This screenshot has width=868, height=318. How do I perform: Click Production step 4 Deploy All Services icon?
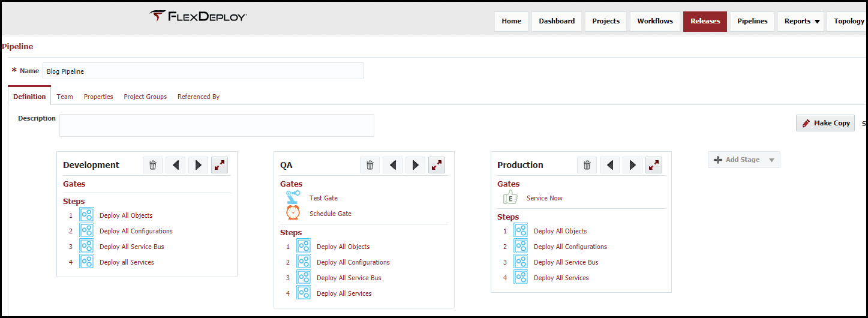pyautogui.click(x=521, y=278)
